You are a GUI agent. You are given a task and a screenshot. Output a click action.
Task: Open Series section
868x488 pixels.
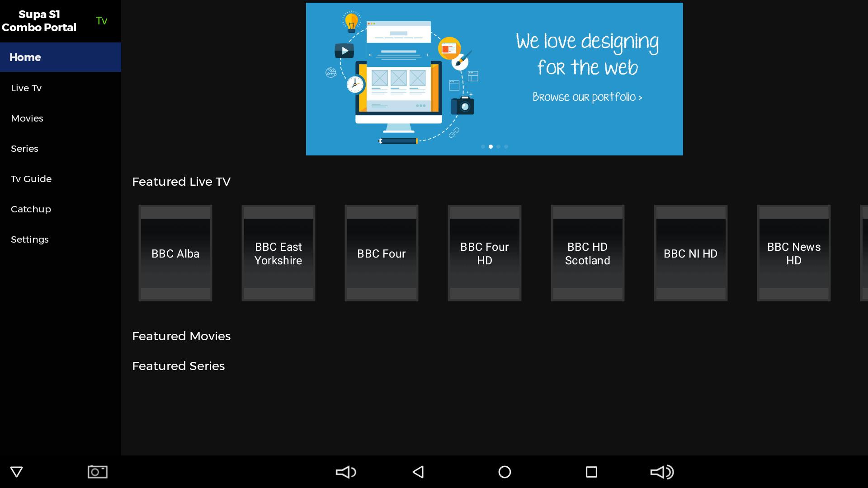pyautogui.click(x=61, y=149)
